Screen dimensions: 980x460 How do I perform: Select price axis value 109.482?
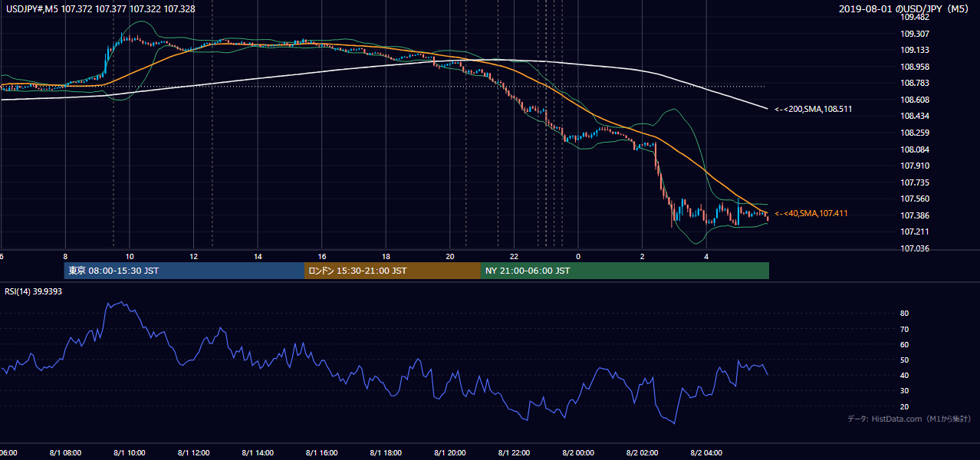[x=913, y=17]
